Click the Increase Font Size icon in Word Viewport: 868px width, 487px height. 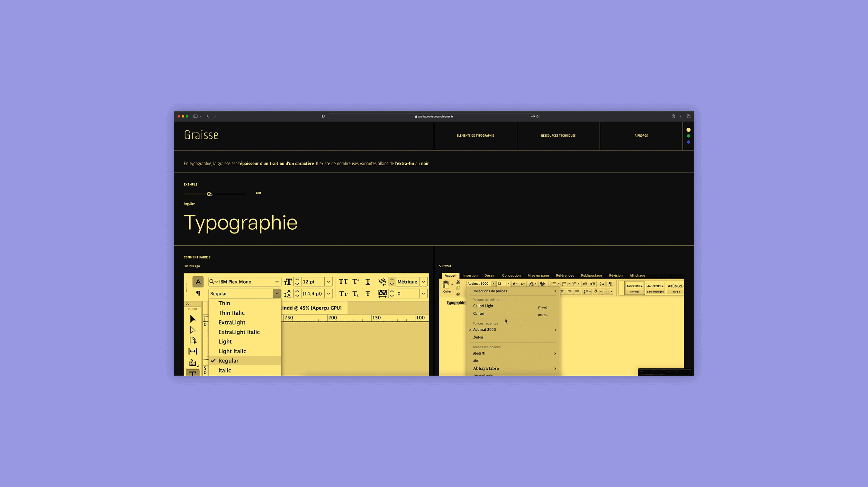(x=515, y=284)
